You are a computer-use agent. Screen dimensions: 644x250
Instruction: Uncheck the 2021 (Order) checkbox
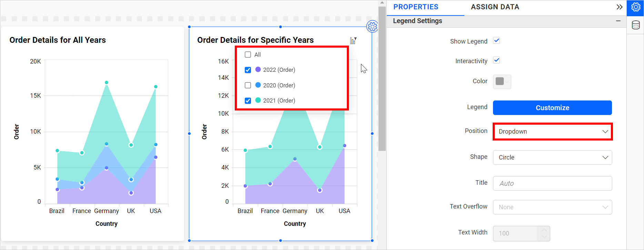[248, 100]
